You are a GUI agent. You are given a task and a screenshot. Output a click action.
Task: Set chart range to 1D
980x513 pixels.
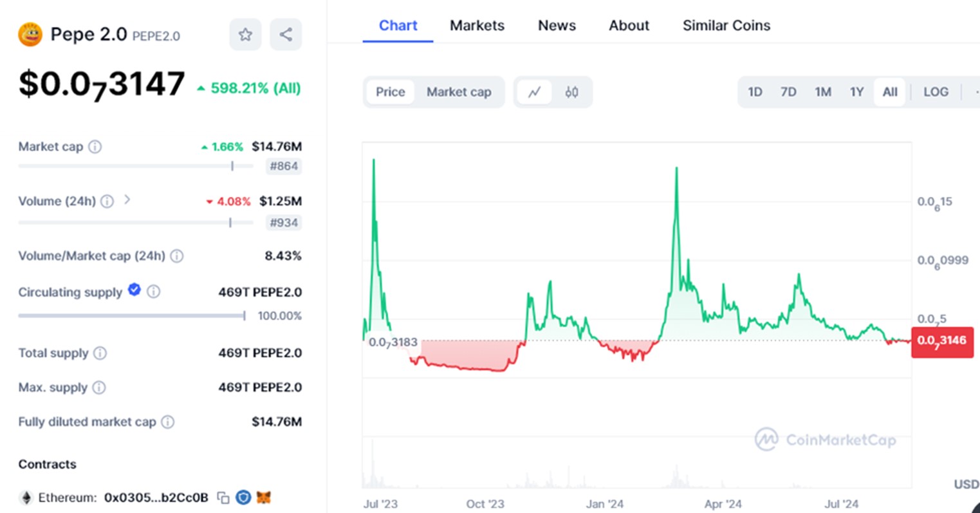coord(755,92)
